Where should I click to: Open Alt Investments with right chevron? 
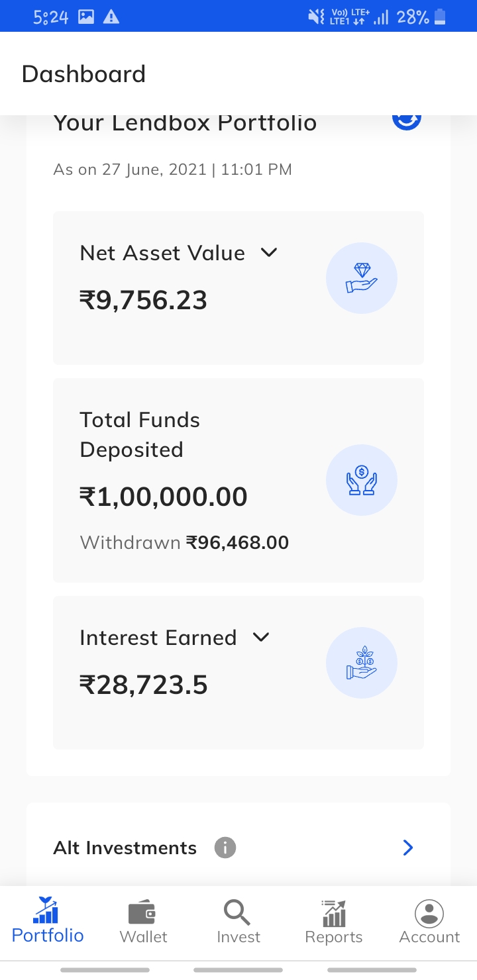pyautogui.click(x=408, y=848)
